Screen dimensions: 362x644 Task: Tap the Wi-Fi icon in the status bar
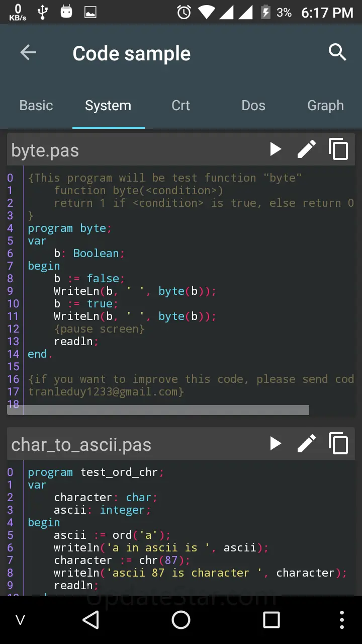206,12
